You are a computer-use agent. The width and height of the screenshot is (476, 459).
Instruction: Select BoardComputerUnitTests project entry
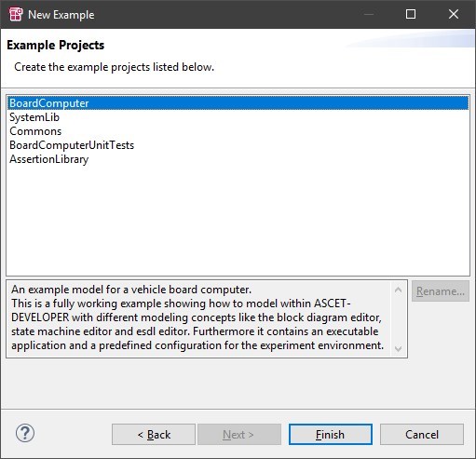pyautogui.click(x=238, y=145)
